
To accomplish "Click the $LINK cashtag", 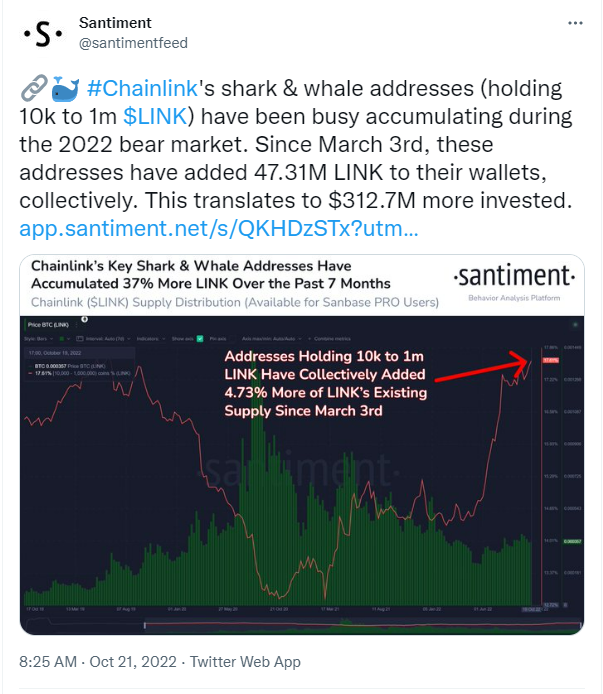I will tap(153, 115).
